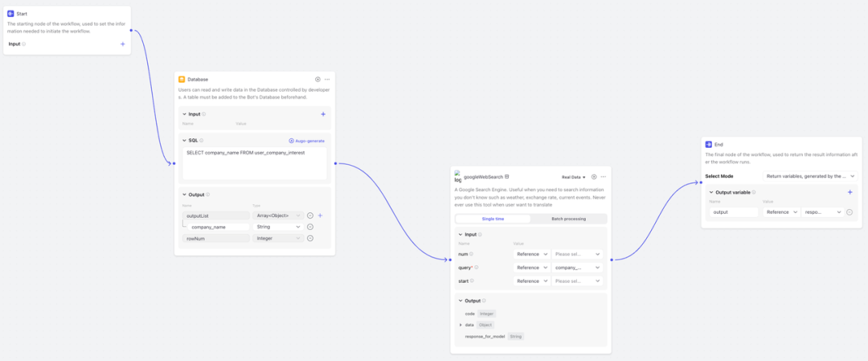Expand the data Object output field

tap(461, 325)
